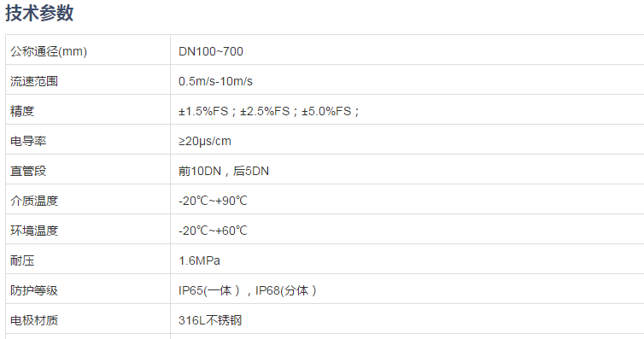Click the -20℃~+90℃ value
Screen dimensions: 644x339
point(213,202)
